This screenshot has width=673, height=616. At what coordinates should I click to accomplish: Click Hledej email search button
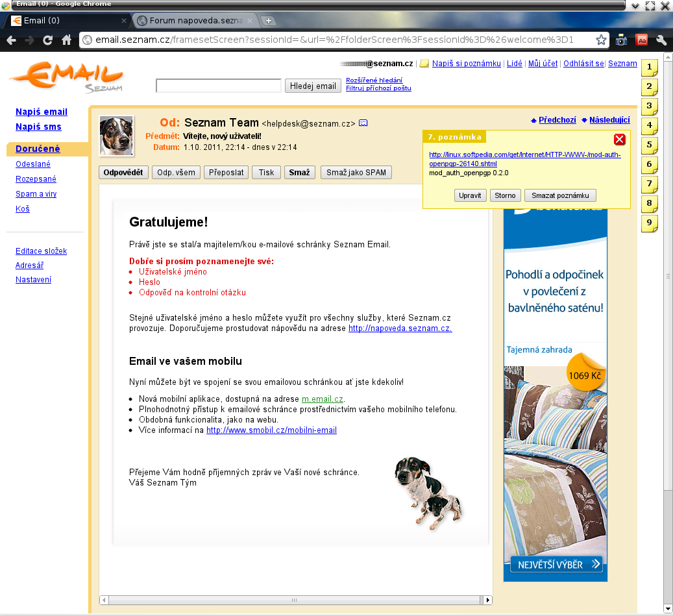[x=313, y=86]
